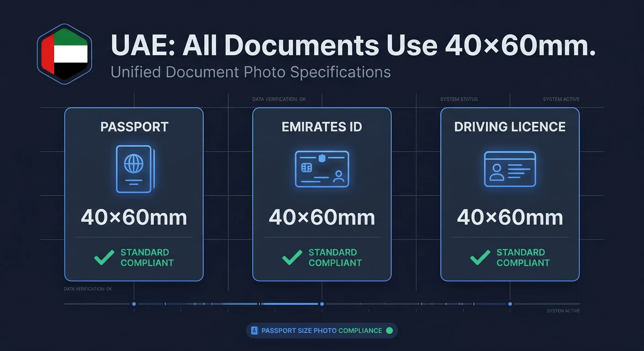Click the person silhouette on the Driving Licence icon
The height and width of the screenshot is (351, 644).
pos(497,172)
